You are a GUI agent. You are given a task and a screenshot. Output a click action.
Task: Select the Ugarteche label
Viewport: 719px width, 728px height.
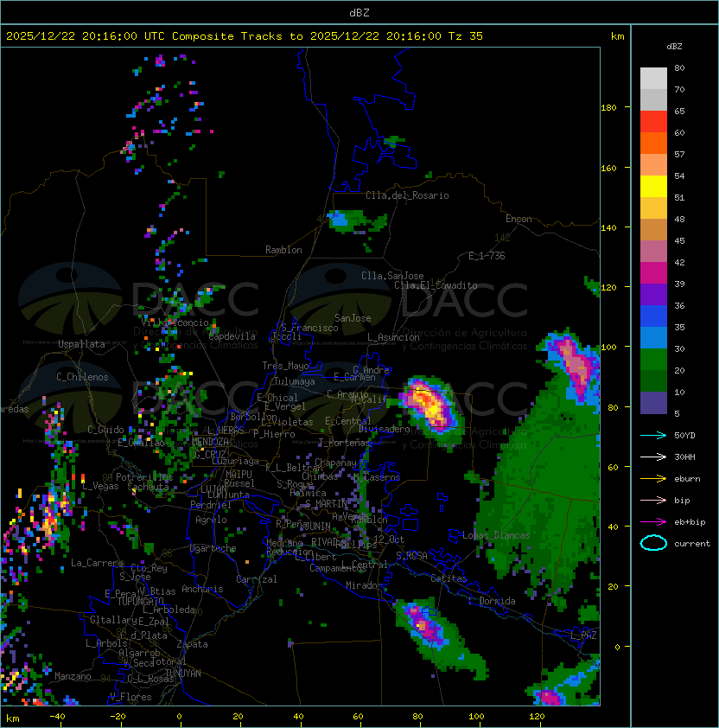[x=213, y=548]
